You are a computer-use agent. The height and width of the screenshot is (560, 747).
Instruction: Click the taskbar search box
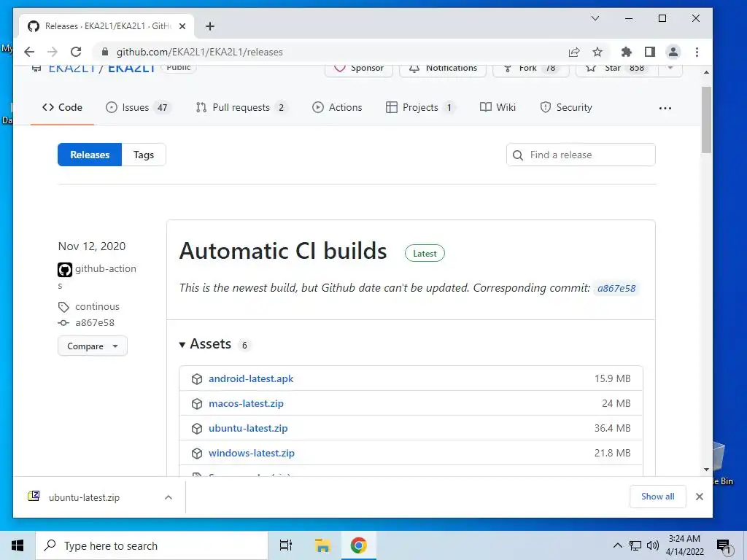152,545
